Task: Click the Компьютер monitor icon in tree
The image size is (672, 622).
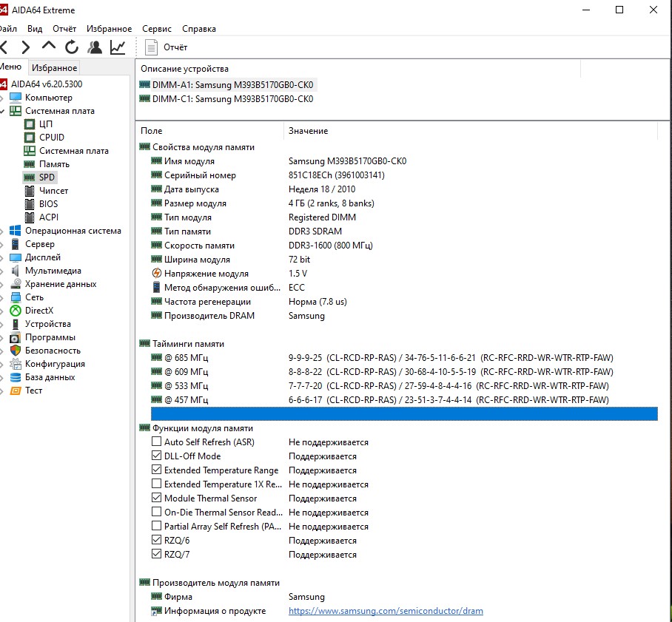Action: pos(16,97)
